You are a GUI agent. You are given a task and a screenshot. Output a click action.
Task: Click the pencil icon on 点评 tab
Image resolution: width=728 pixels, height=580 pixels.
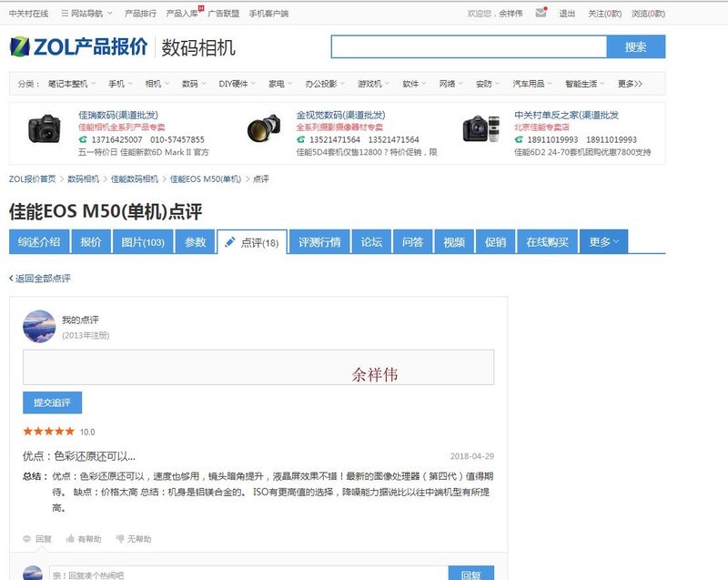pos(229,242)
